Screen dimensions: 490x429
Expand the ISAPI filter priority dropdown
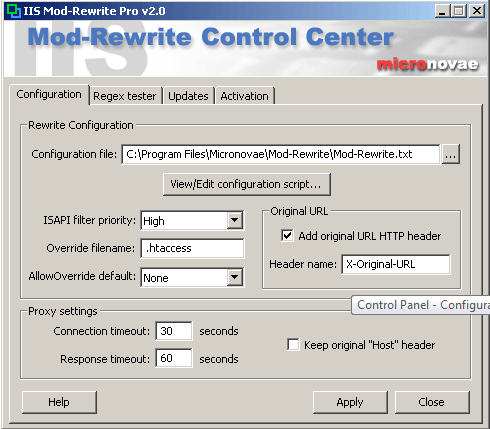point(235,220)
